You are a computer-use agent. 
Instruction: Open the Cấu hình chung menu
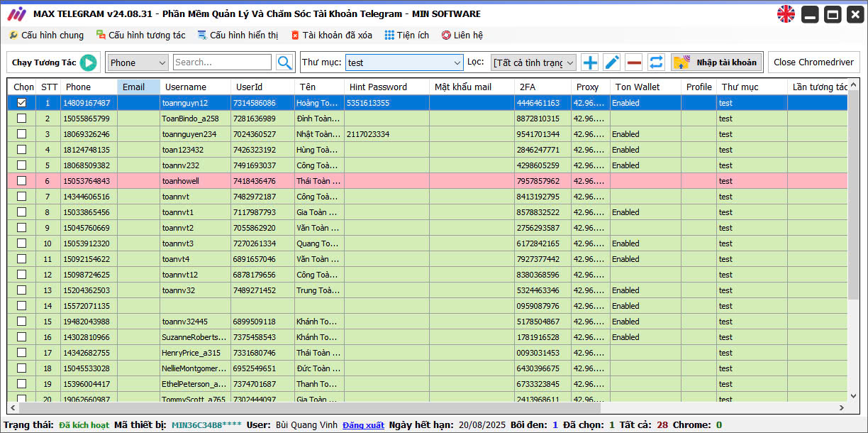pyautogui.click(x=46, y=35)
